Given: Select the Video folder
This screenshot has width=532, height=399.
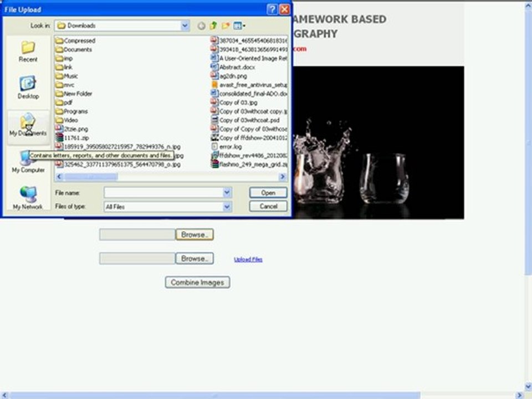Looking at the screenshot, I should point(66,120).
